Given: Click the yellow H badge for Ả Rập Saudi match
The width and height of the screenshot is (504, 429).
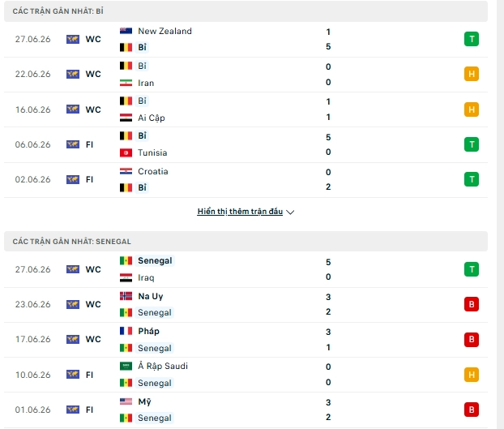Looking at the screenshot, I should point(472,375).
